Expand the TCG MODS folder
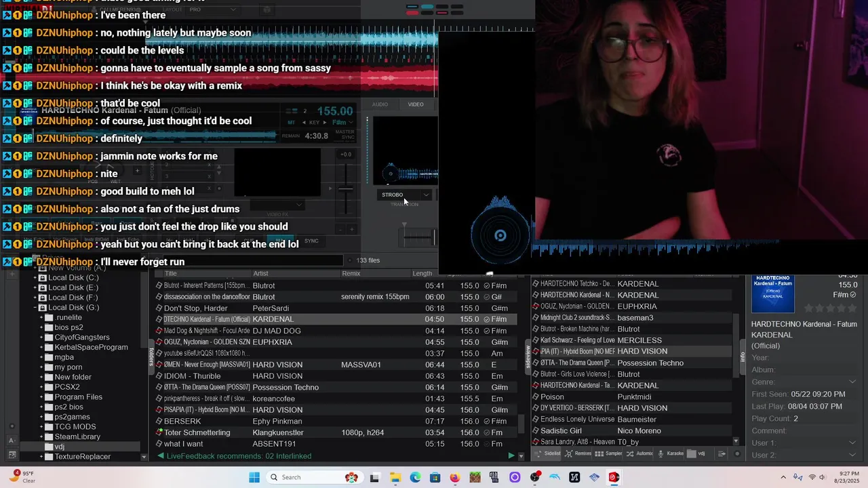 tap(41, 427)
